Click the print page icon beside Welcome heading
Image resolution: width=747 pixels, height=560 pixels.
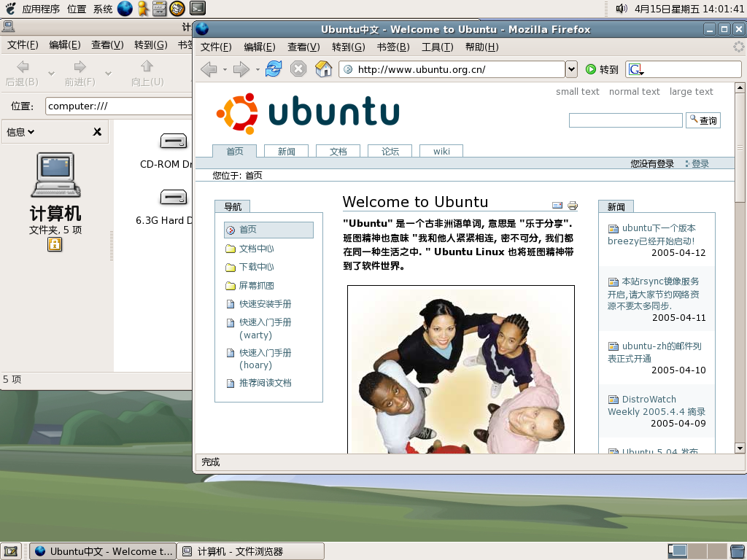[x=573, y=205]
